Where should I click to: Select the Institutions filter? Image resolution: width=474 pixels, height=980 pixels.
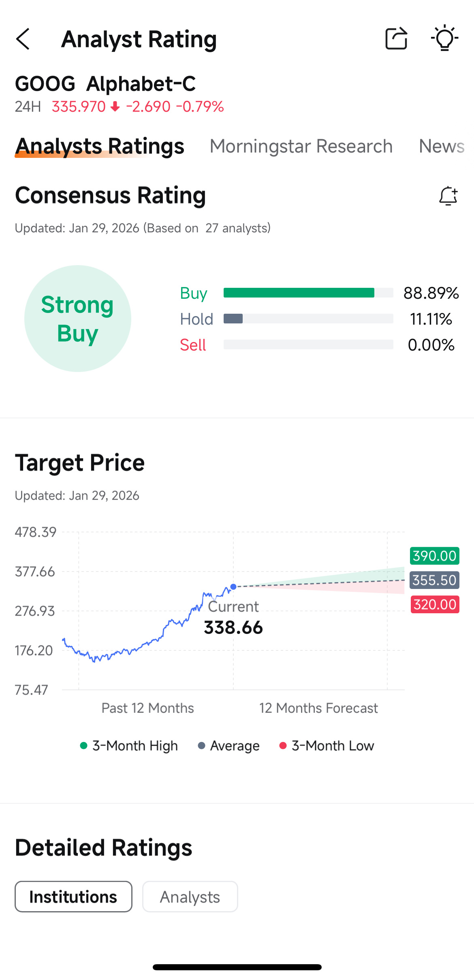pos(73,897)
